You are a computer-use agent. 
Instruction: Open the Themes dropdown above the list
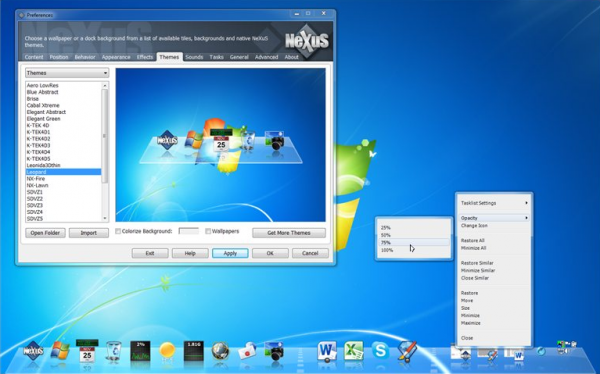67,73
